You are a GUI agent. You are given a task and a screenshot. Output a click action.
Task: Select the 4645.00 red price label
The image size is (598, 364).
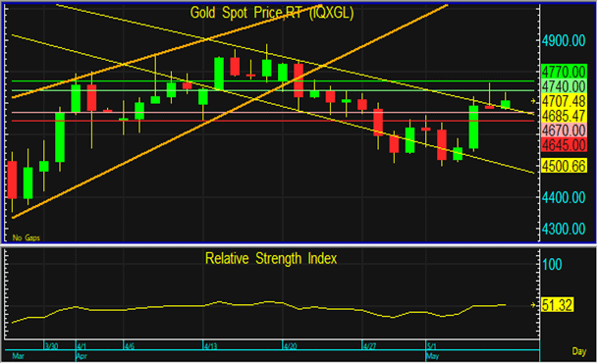[564, 145]
